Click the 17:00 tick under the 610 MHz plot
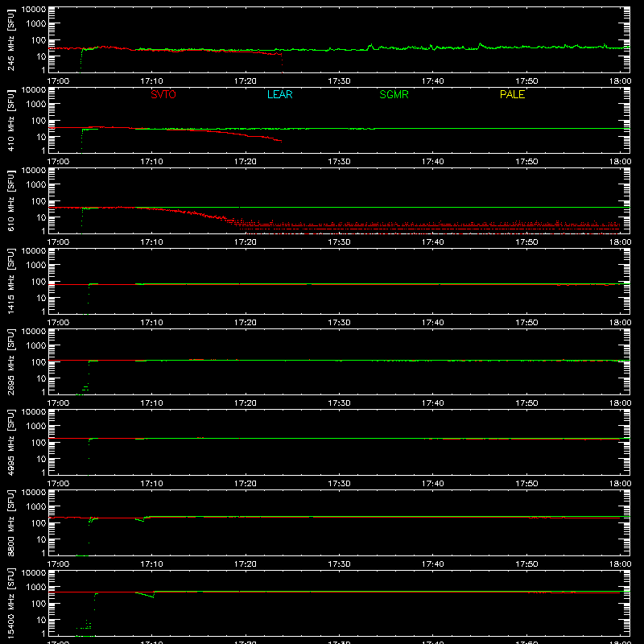The image size is (644, 644). (58, 242)
